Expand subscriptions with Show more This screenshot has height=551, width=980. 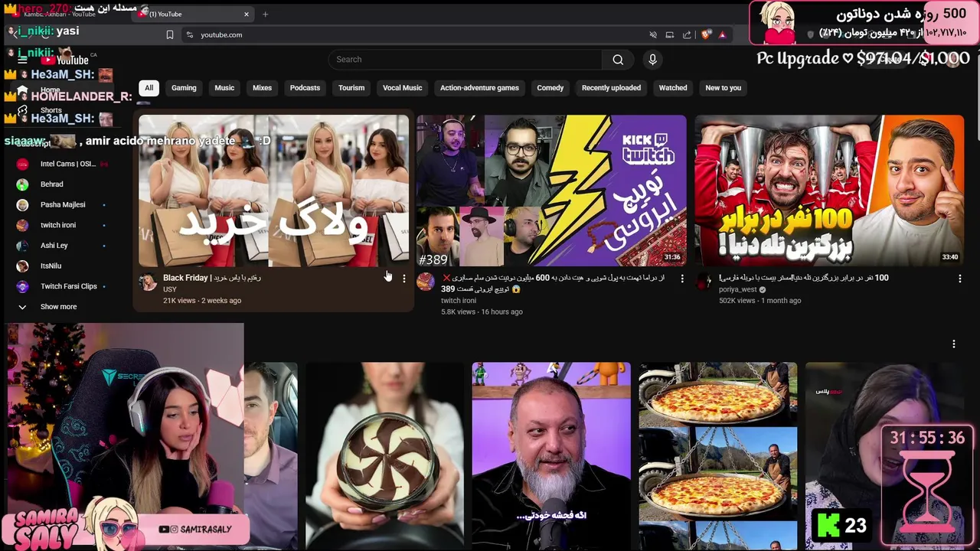click(x=58, y=307)
